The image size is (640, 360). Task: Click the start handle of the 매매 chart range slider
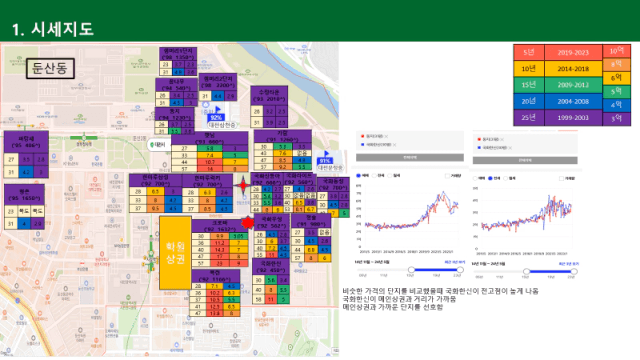click(411, 270)
